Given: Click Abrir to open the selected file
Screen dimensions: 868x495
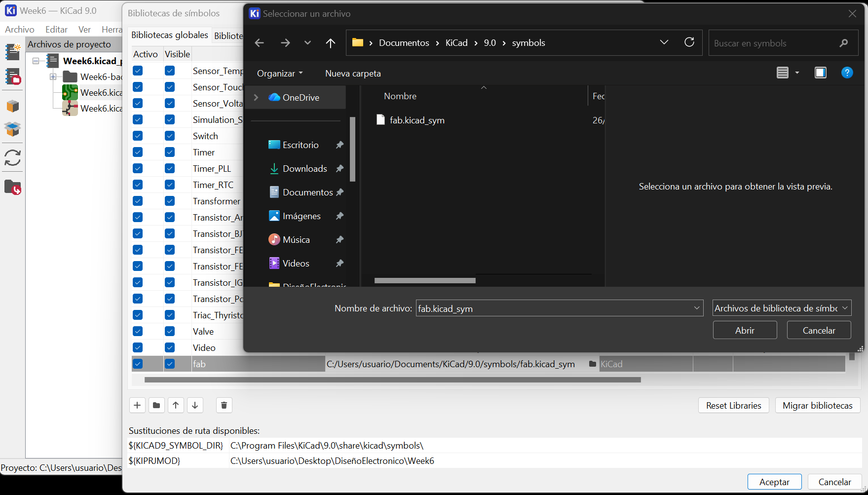Looking at the screenshot, I should (x=745, y=330).
